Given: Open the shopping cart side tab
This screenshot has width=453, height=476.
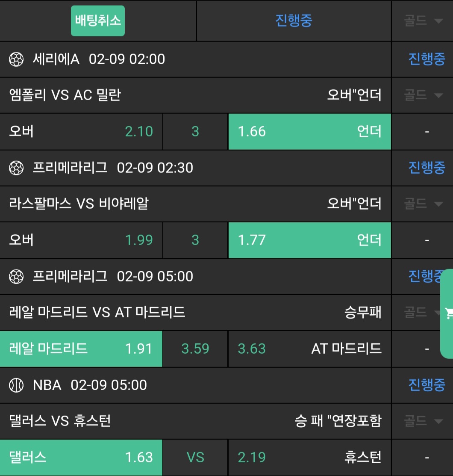Looking at the screenshot, I should pyautogui.click(x=447, y=313).
